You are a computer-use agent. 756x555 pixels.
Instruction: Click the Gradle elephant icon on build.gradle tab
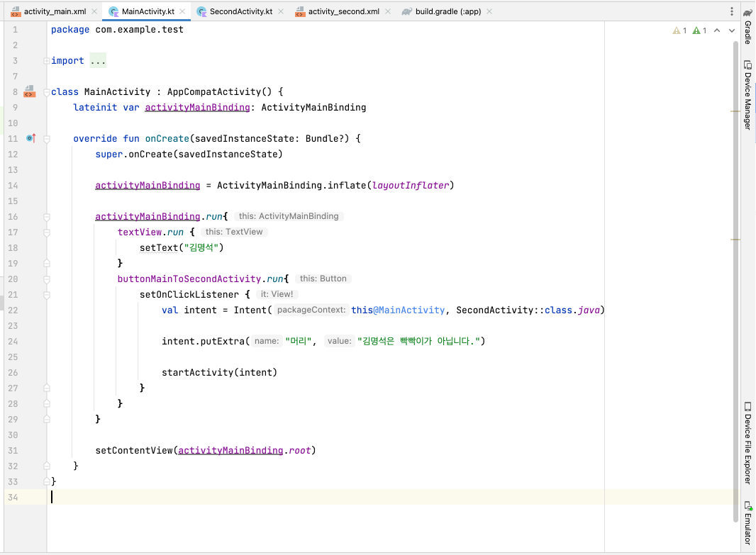pyautogui.click(x=407, y=11)
